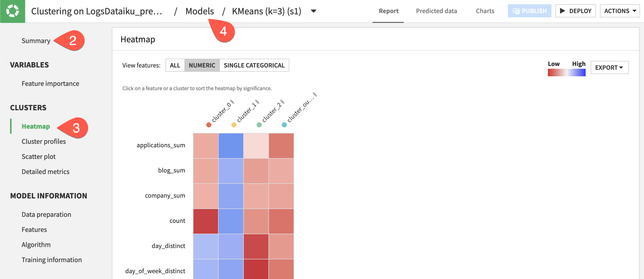
Task: Click the Dataiku logo in the top-left corner
Action: (13, 11)
